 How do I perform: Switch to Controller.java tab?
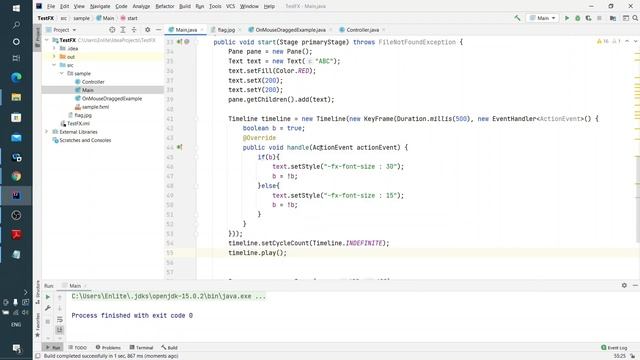coord(362,30)
